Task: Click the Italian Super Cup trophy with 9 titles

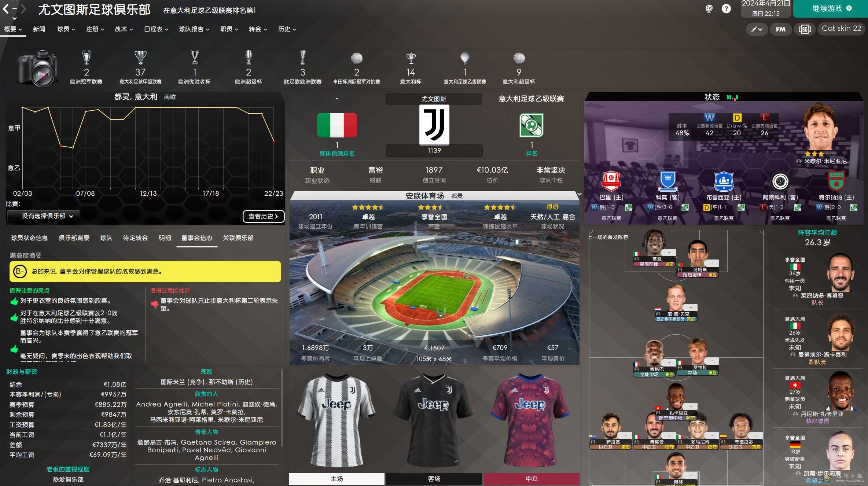Action: pos(519,58)
